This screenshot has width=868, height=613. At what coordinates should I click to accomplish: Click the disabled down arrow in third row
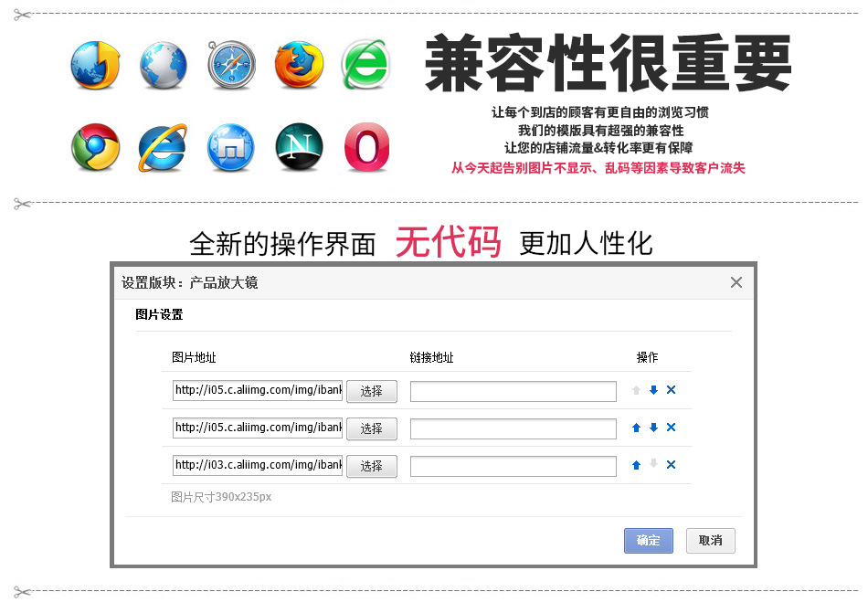click(654, 463)
